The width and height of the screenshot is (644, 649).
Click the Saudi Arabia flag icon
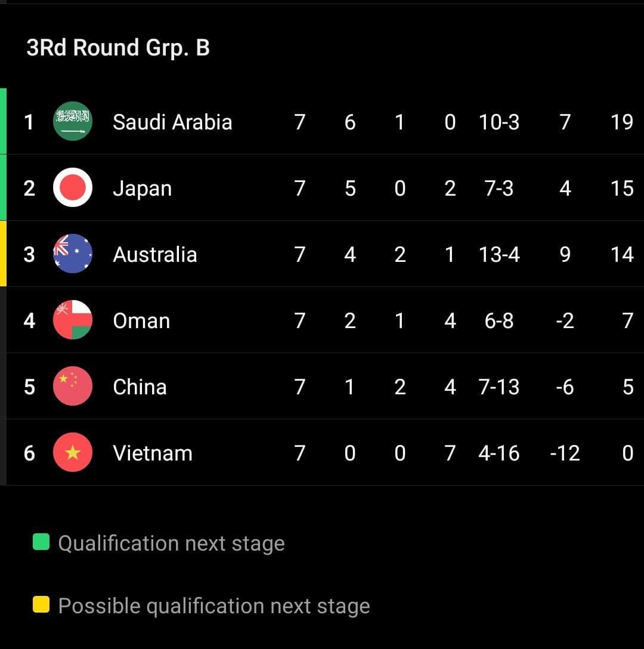pyautogui.click(x=73, y=122)
